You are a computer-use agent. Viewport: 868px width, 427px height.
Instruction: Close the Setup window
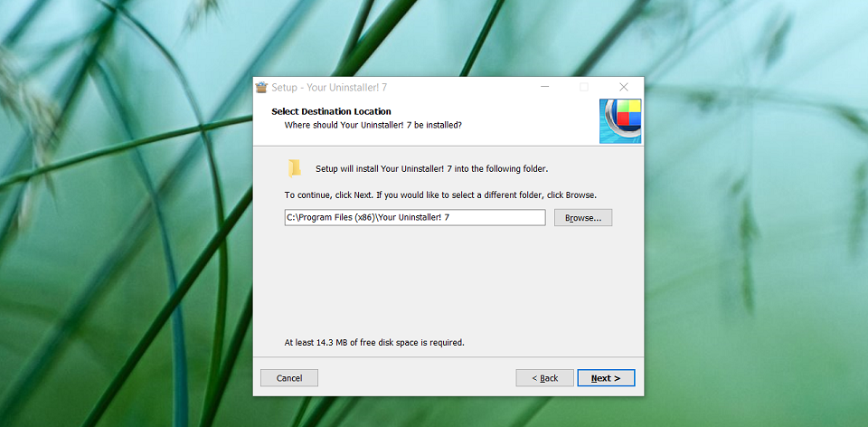[624, 87]
